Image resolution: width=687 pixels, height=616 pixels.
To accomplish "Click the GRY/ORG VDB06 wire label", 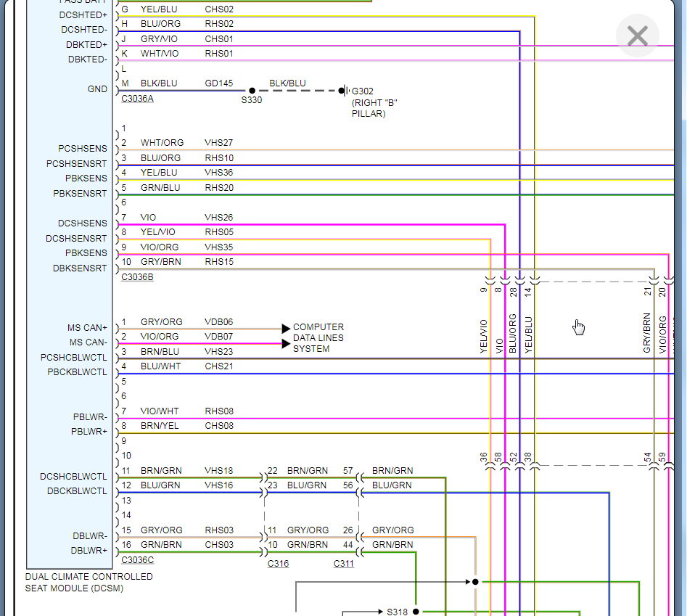I will point(186,322).
